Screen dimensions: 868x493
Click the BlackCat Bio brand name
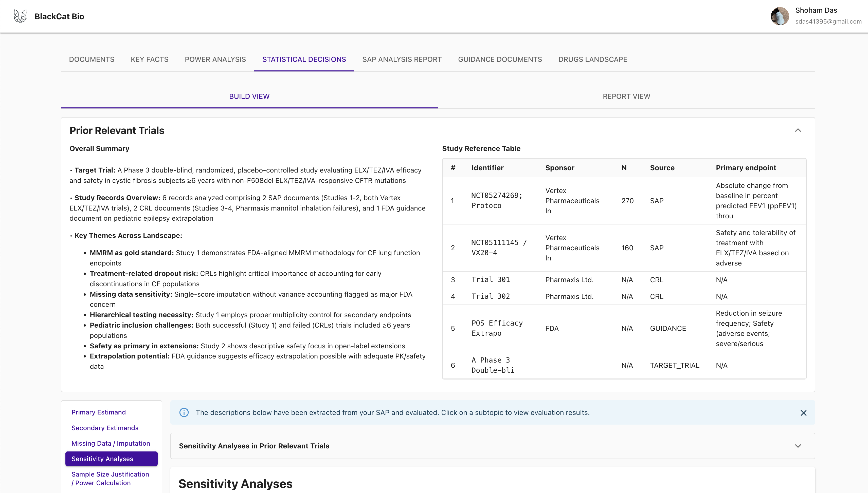[59, 16]
